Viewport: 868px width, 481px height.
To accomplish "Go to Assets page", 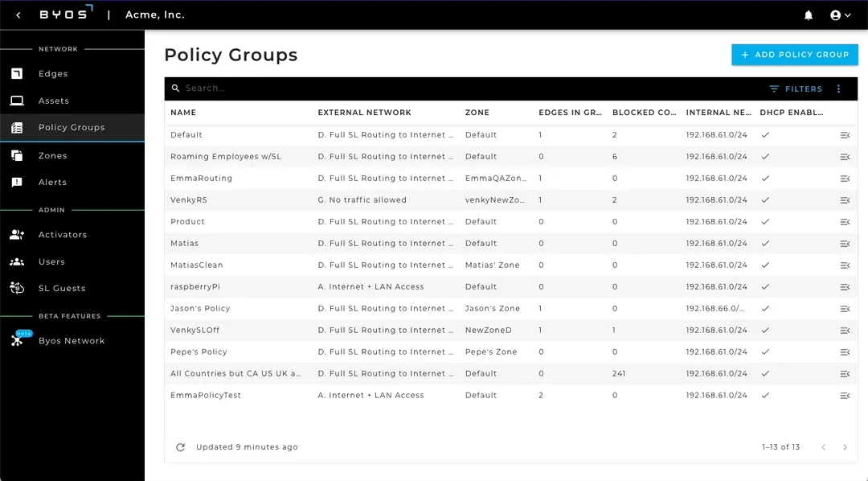I will click(x=53, y=101).
